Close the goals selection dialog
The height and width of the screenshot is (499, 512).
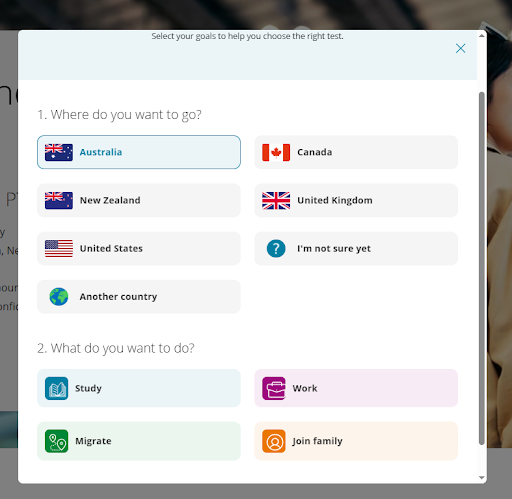[460, 48]
